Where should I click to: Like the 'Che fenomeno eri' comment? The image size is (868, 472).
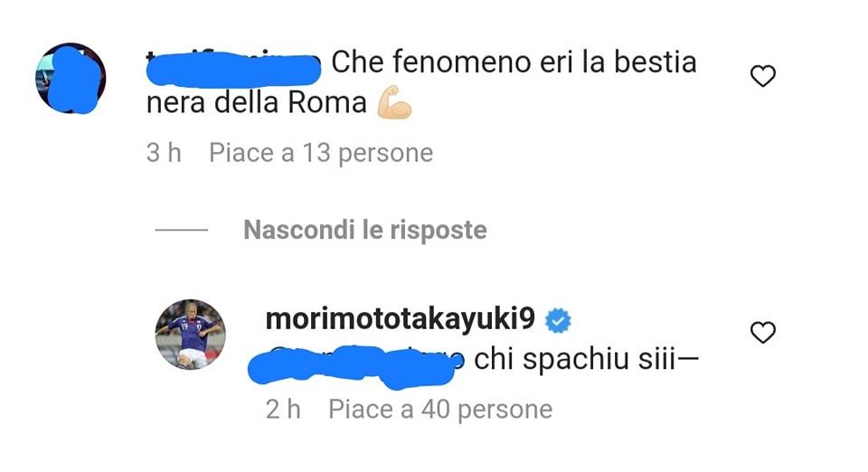click(763, 76)
